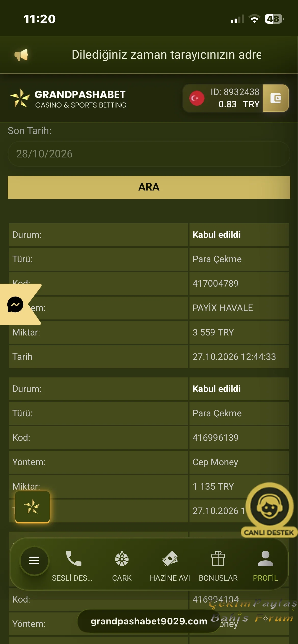Click the ARA search button

(149, 187)
